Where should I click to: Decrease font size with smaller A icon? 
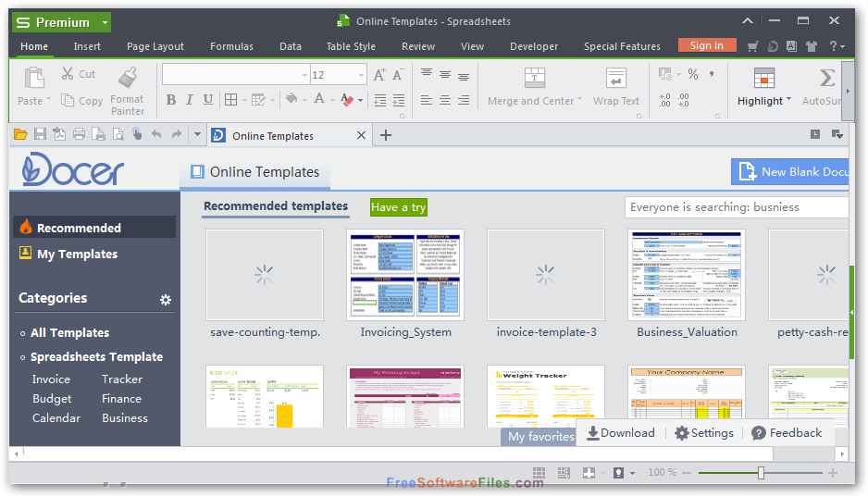[x=398, y=75]
